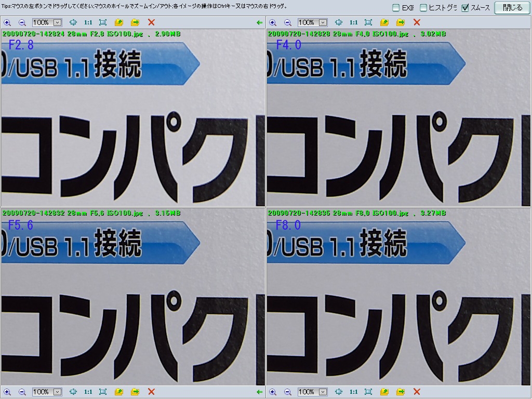This screenshot has height=399, width=532.
Task: Click the F4.0 comparison image
Action: click(398, 118)
